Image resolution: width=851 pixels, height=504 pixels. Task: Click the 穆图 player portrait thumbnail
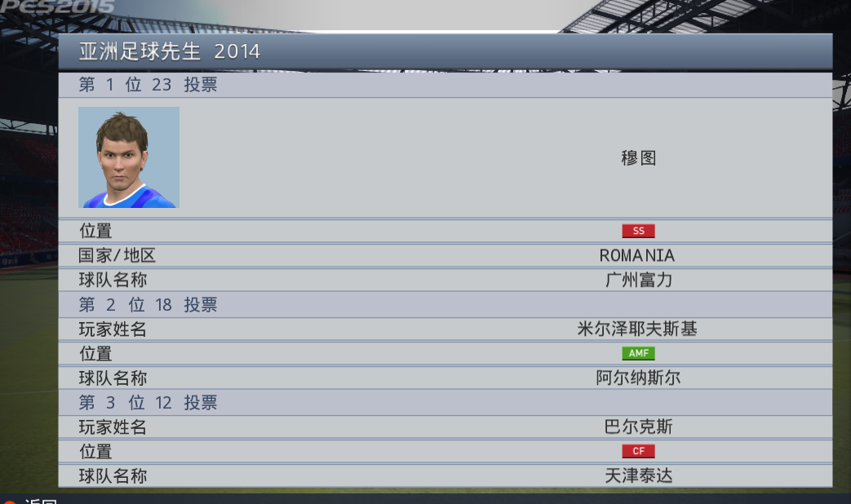click(129, 157)
